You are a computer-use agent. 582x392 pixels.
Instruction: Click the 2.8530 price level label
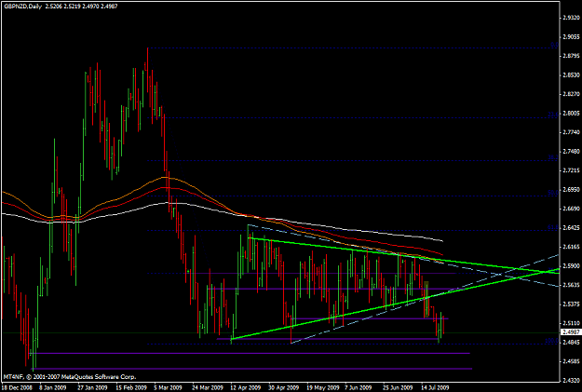tap(571, 75)
